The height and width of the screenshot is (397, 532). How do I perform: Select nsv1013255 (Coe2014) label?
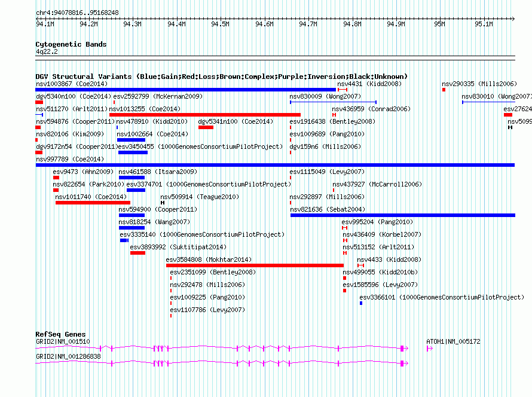pos(145,109)
